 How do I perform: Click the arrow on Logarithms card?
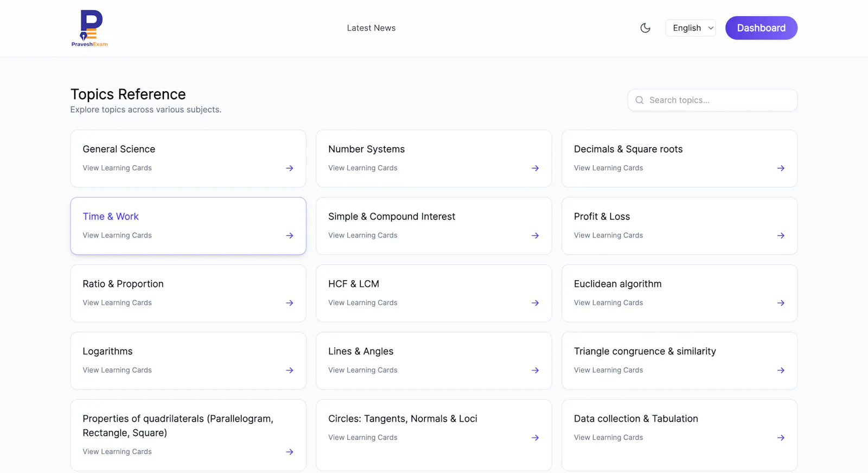pyautogui.click(x=290, y=370)
